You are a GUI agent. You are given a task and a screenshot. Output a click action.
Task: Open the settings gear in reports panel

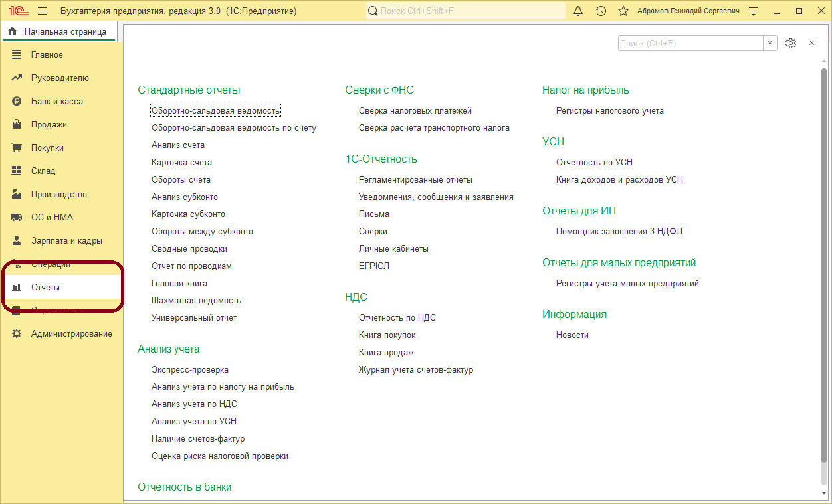coord(790,43)
